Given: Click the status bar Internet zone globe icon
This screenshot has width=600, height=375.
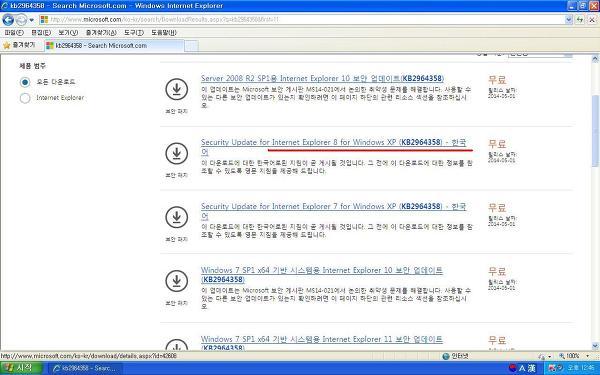Looking at the screenshot, I should pyautogui.click(x=446, y=356).
